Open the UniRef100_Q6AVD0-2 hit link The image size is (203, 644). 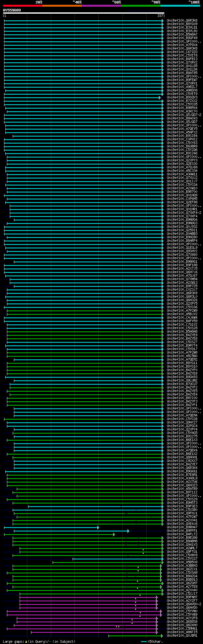pos(184,604)
